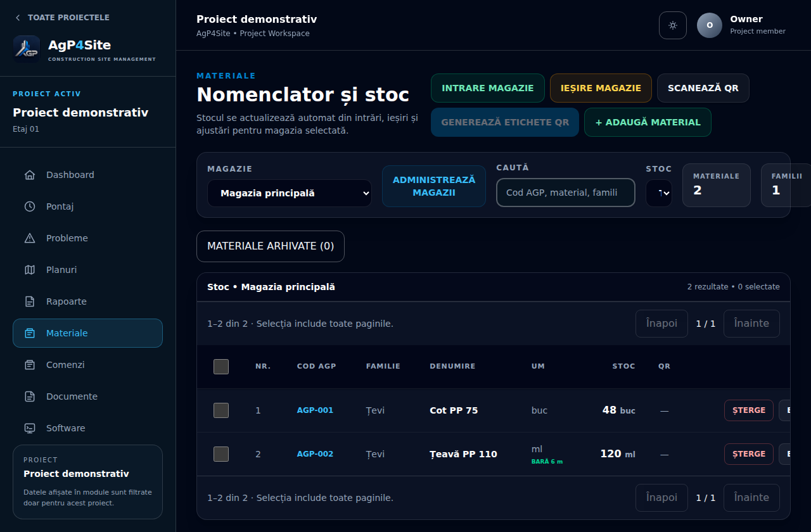Image resolution: width=811 pixels, height=532 pixels.
Task: Click Scanează QR button
Action: (703, 88)
